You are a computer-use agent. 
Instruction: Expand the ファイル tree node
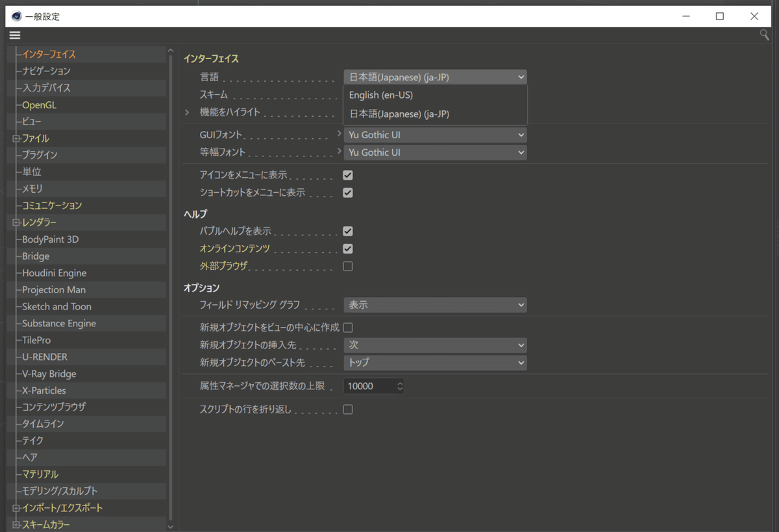click(16, 138)
